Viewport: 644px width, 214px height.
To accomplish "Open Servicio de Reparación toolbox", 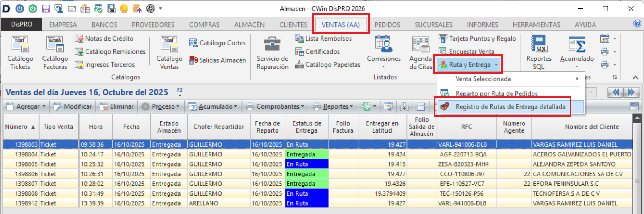I will 272,53.
